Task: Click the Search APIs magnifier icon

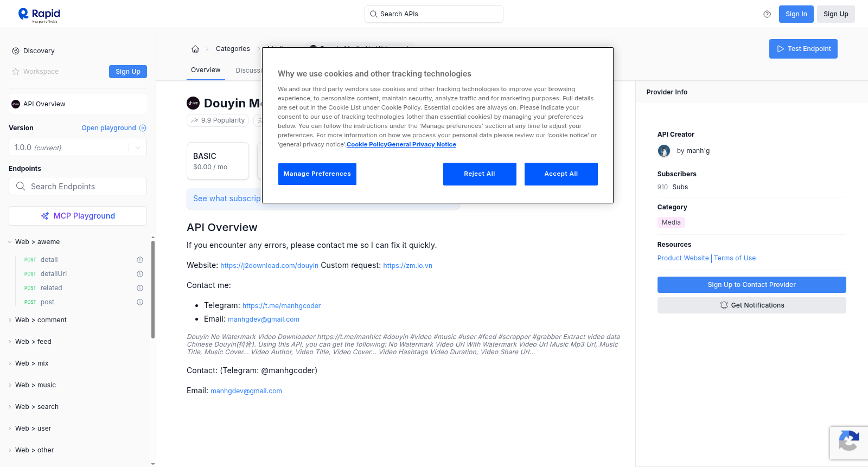Action: point(374,14)
